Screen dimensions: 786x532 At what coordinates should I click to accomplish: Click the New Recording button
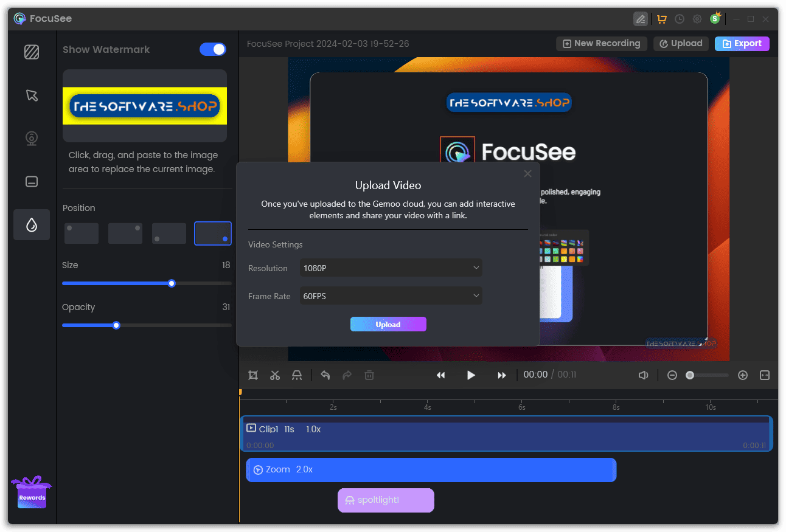pos(602,44)
